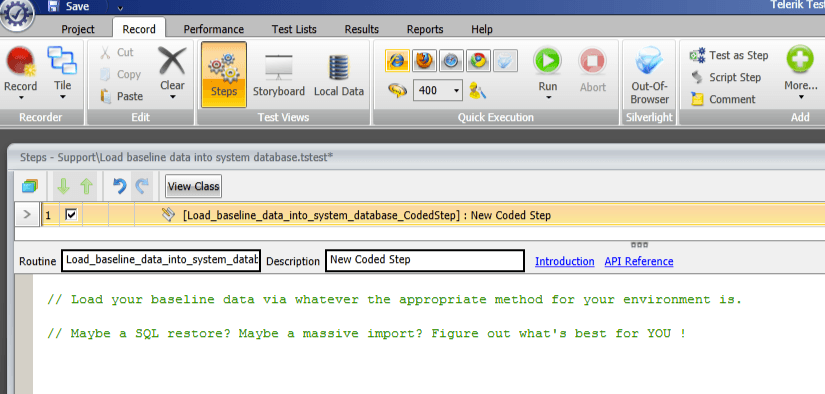Click the code comment line about baseline data
Screen dimensions: 825x394
point(394,300)
